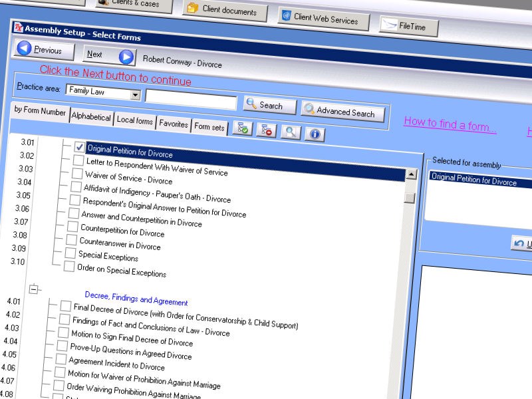Image resolution: width=532 pixels, height=399 pixels.
Task: Check Answer and Counterpetition in Divorce
Action: coord(74,213)
